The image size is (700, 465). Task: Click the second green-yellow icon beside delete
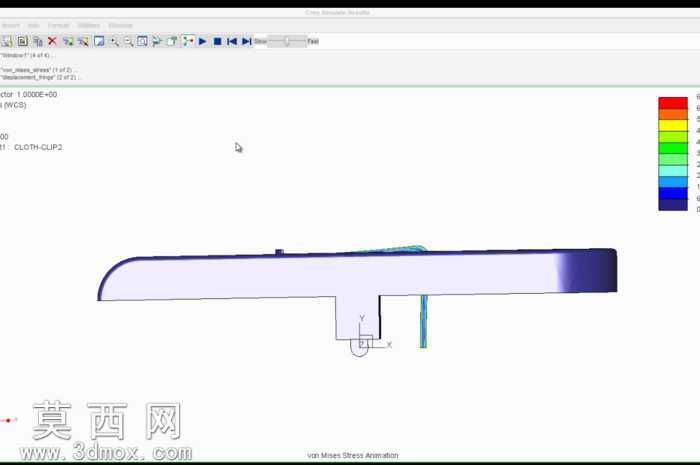pos(83,42)
